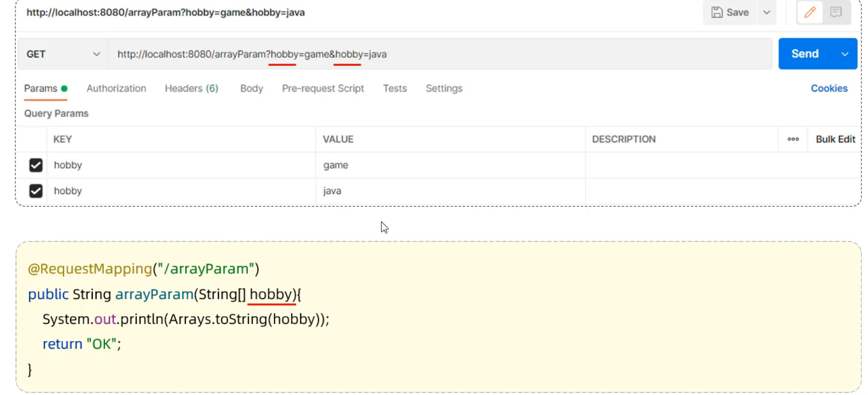This screenshot has width=868, height=395.
Task: Send the request
Action: (x=805, y=54)
